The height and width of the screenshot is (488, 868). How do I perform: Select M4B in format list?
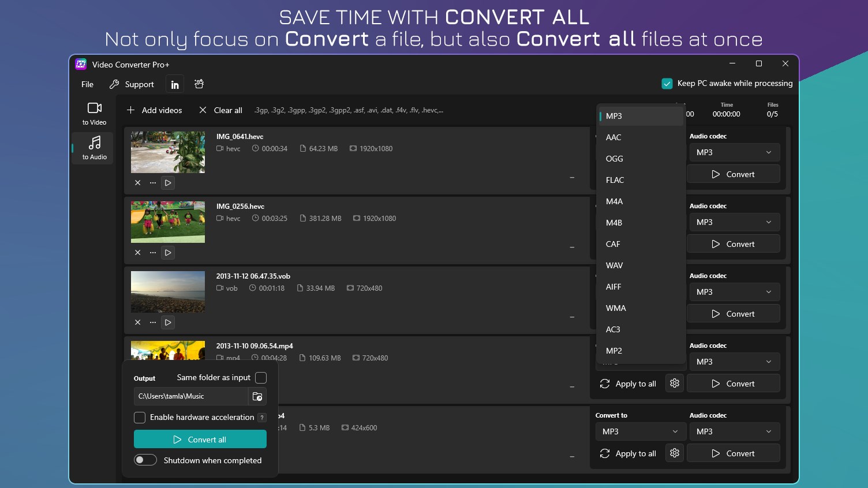click(x=641, y=223)
